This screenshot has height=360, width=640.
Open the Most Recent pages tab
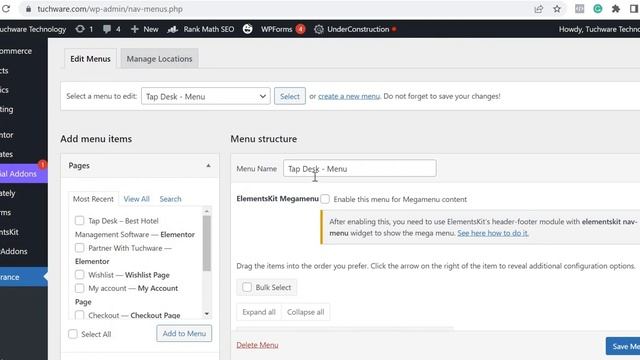pyautogui.click(x=93, y=199)
